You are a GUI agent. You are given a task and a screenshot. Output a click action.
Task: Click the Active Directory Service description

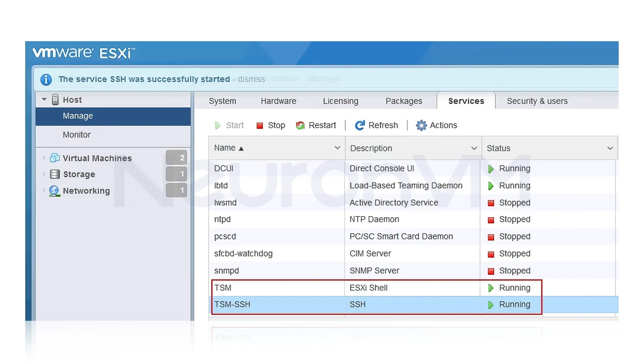[394, 203]
